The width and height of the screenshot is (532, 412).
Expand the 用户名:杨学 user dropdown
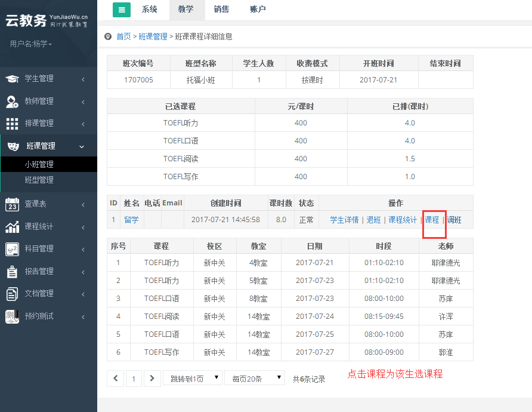[x=31, y=44]
